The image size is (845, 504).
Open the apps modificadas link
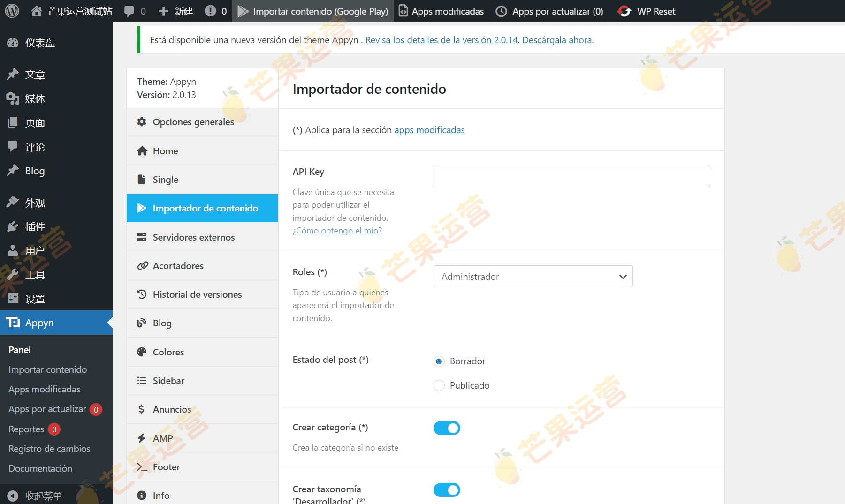point(429,130)
